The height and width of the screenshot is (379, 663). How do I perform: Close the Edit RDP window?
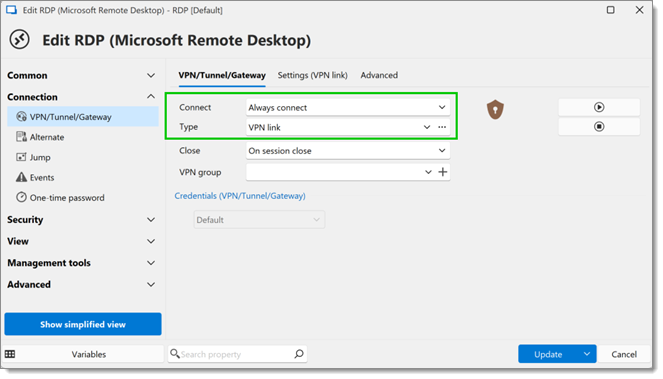[x=639, y=10]
